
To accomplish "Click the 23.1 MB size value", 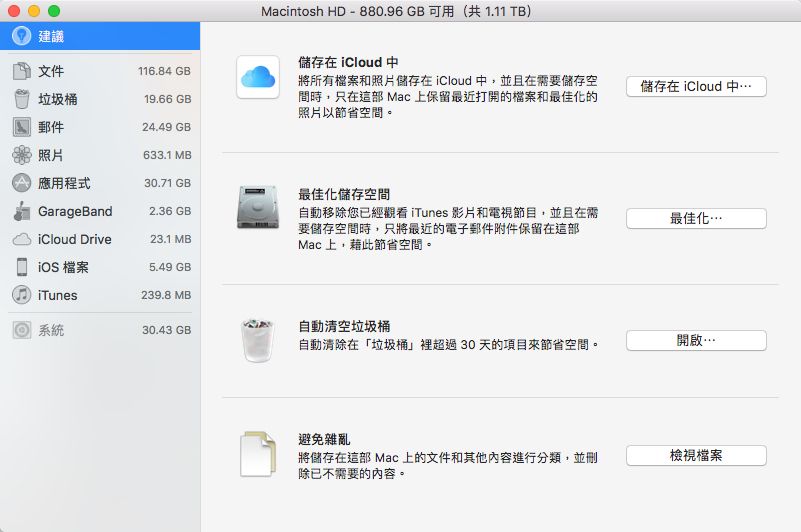I will (x=171, y=239).
